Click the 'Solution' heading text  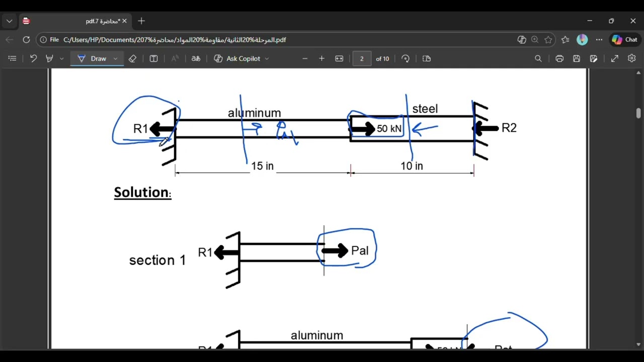(x=142, y=193)
